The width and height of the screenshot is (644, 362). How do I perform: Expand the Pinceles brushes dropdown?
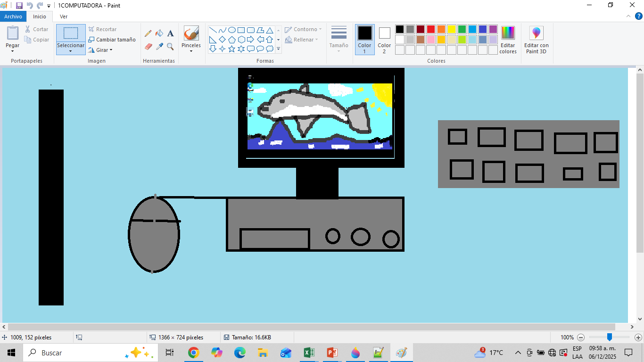coord(191,51)
